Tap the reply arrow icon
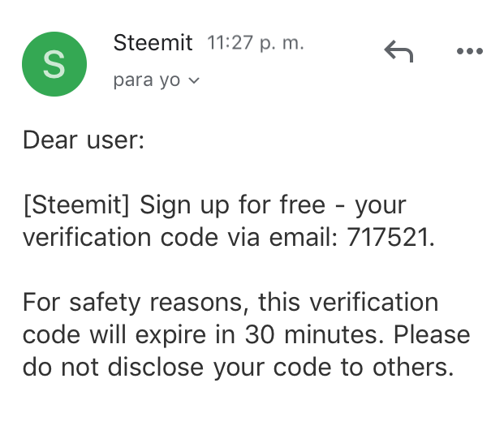Viewport: 504px width, 426px height. [398, 53]
